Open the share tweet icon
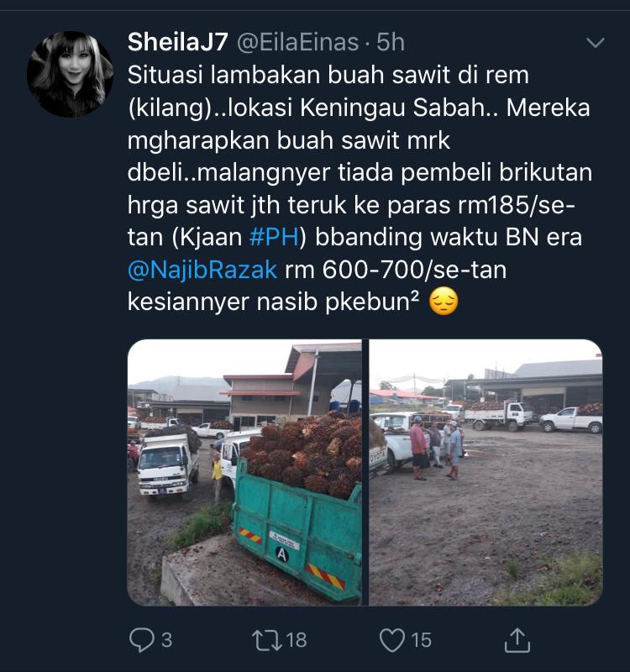 coord(517,640)
